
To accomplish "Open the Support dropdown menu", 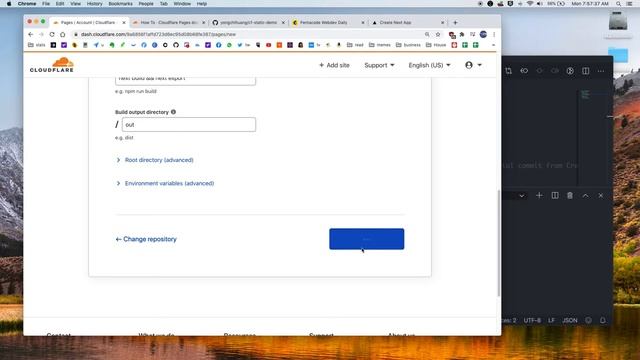I will (379, 65).
